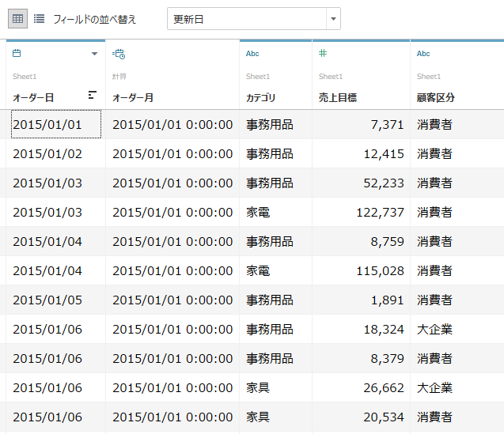Click Sheet1 source label above カテゴリ

click(258, 77)
